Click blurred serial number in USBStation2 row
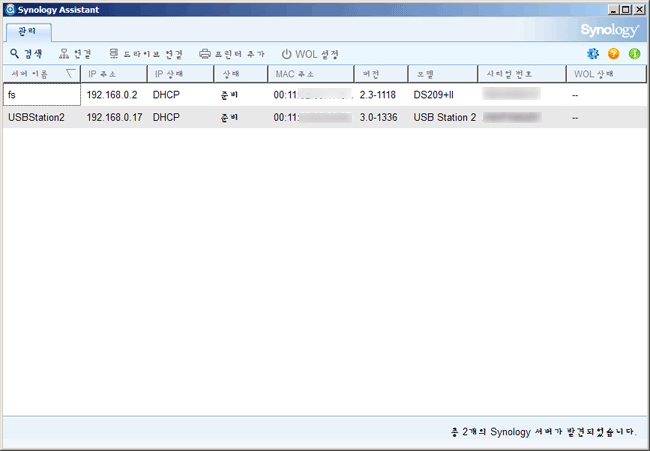650x451 pixels. (512, 117)
